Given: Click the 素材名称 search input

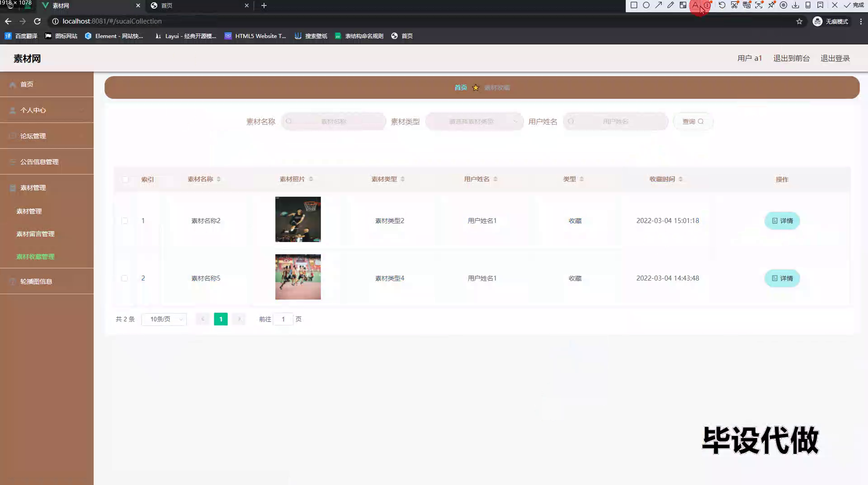Looking at the screenshot, I should tap(334, 121).
